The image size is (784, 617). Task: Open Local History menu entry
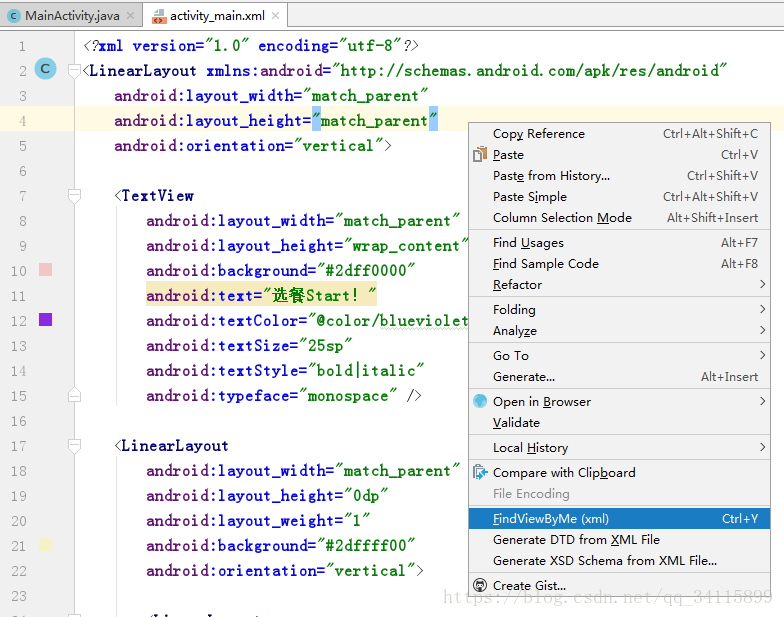tap(620, 448)
